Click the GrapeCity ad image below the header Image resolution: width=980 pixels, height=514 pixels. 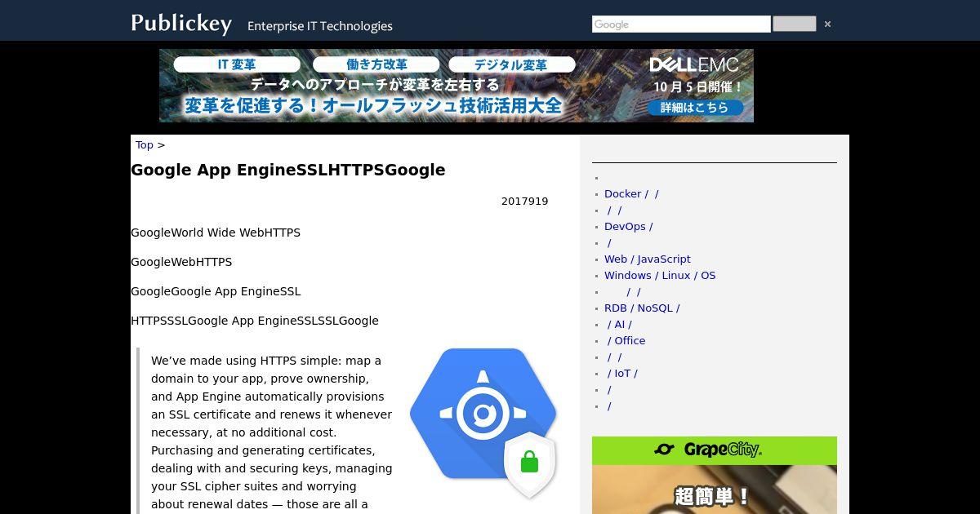click(715, 490)
